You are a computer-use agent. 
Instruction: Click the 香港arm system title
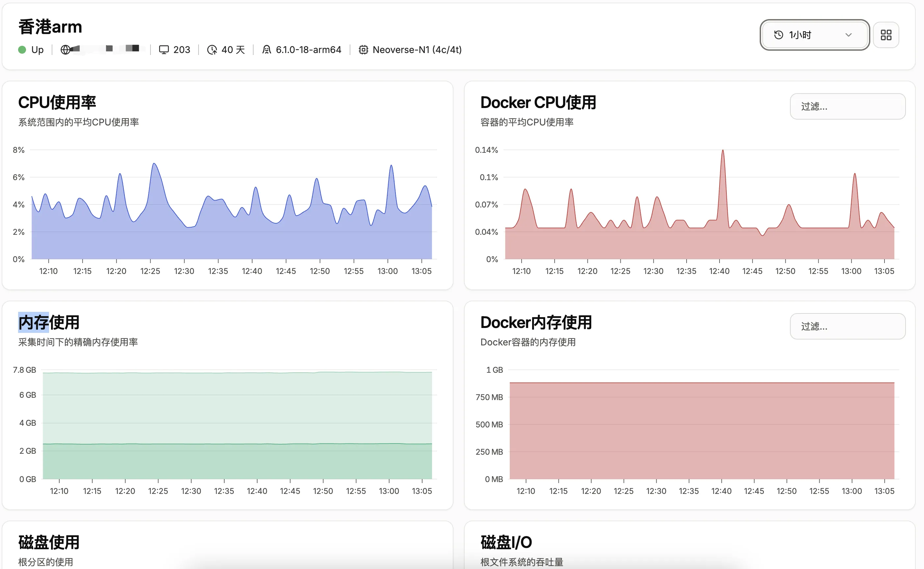click(50, 27)
